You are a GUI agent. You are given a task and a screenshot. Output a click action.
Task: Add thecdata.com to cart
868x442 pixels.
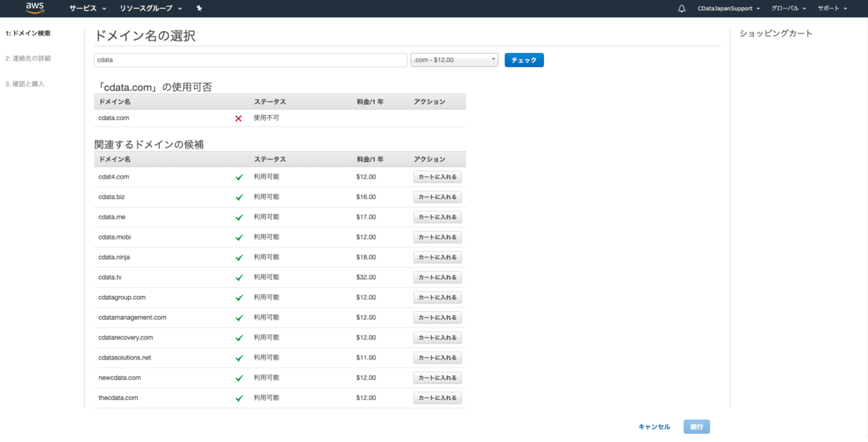[438, 398]
